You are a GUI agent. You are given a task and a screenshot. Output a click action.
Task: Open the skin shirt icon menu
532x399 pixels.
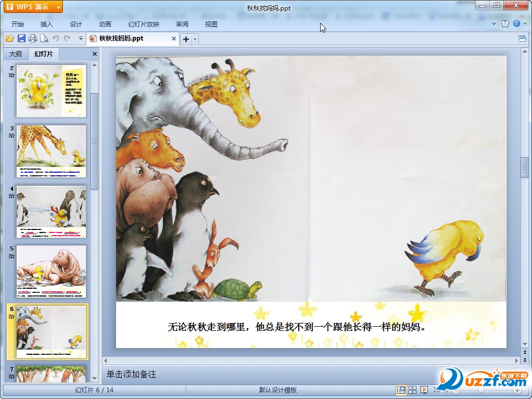tap(505, 23)
